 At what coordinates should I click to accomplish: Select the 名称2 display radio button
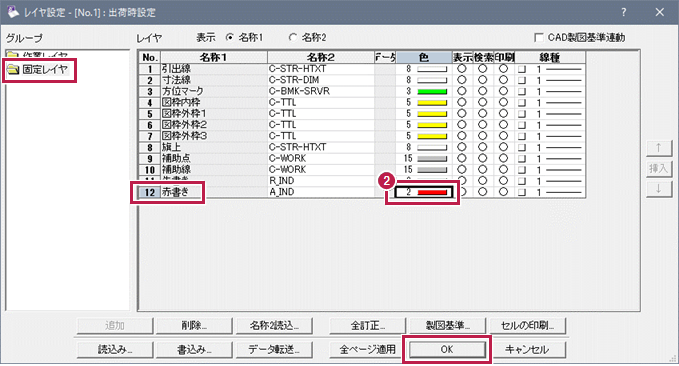293,38
